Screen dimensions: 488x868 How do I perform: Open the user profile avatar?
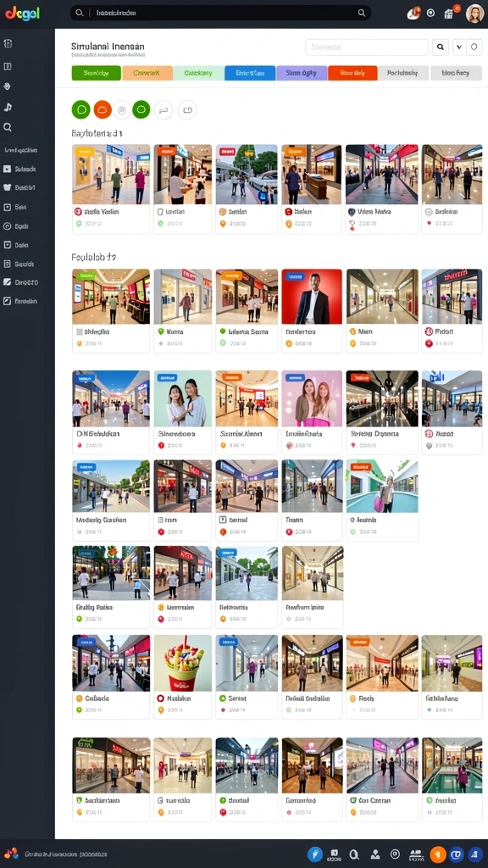[x=474, y=14]
